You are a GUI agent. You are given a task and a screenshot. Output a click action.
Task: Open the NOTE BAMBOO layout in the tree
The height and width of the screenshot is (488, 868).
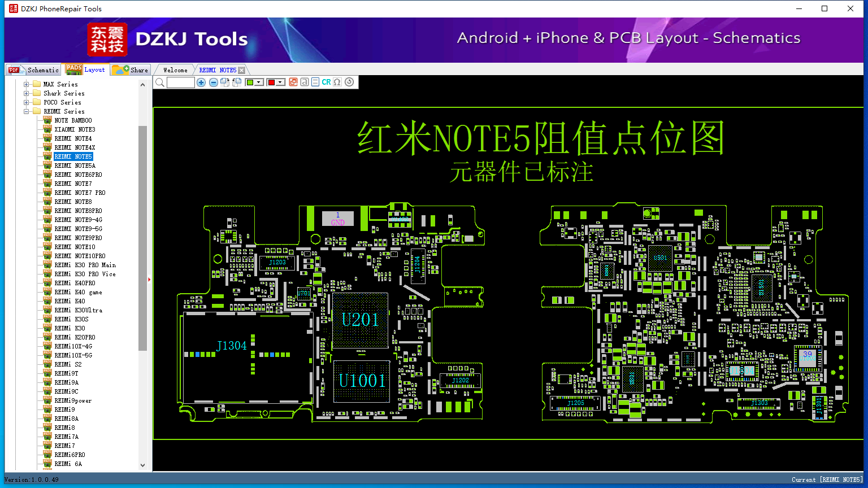pyautogui.click(x=73, y=120)
